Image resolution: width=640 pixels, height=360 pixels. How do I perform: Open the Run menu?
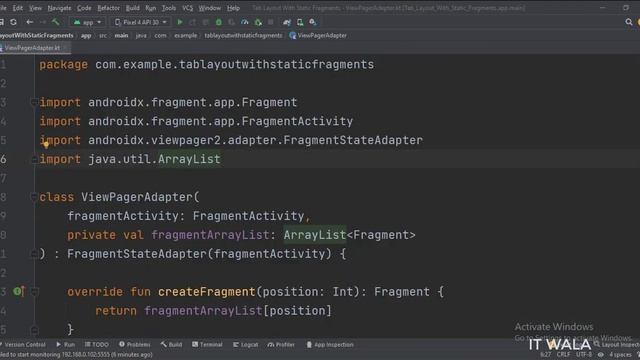click(151, 8)
